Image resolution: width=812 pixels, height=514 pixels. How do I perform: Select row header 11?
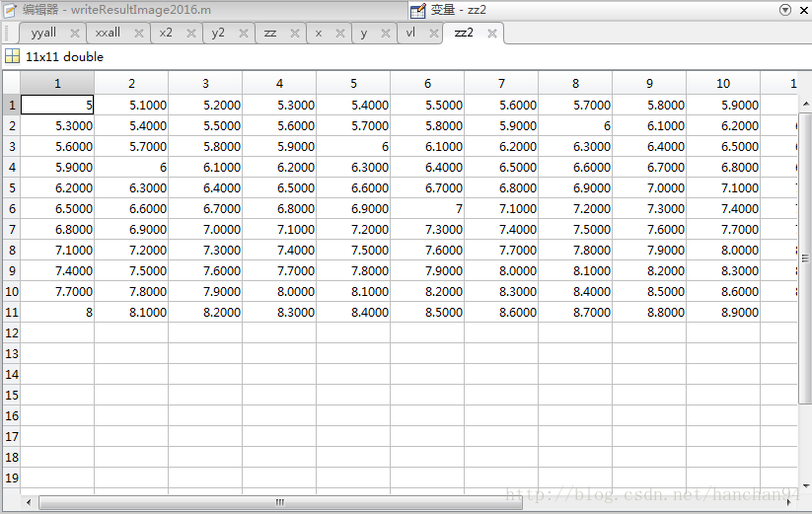[12, 312]
